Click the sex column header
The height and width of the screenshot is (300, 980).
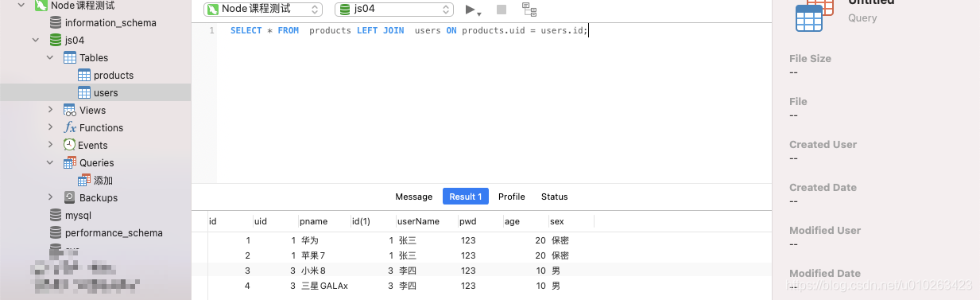pyautogui.click(x=571, y=221)
